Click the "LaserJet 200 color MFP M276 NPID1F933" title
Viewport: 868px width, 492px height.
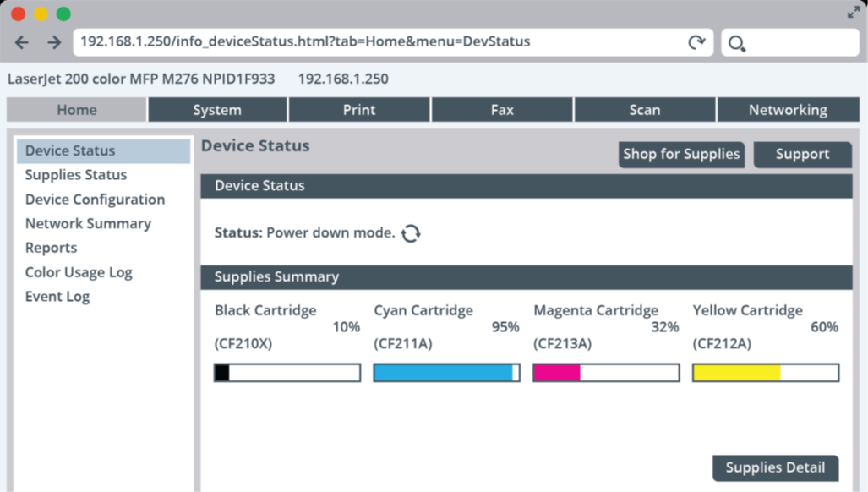click(141, 79)
